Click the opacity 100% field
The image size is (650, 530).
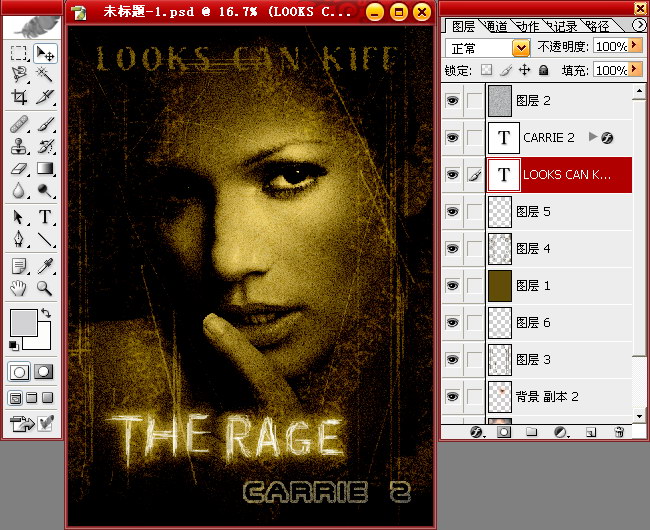click(611, 46)
